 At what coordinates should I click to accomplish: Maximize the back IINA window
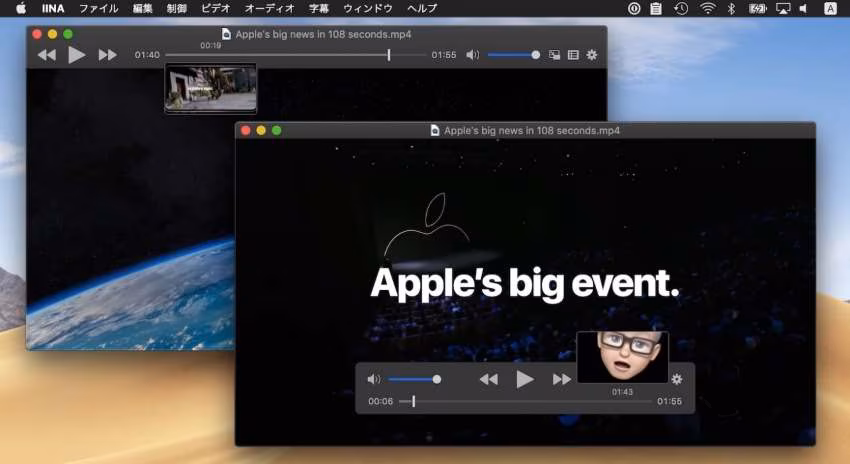coord(68,34)
